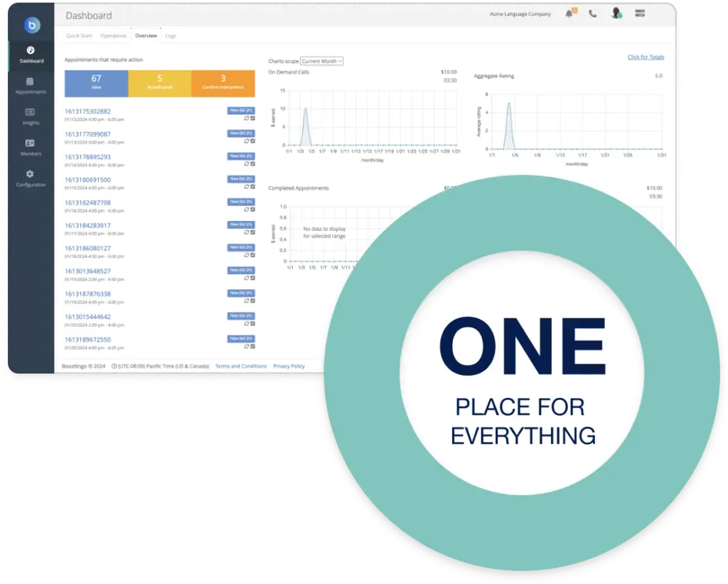Open Dashboard in the left sidebar
This screenshot has height=584, width=728.
(x=31, y=55)
